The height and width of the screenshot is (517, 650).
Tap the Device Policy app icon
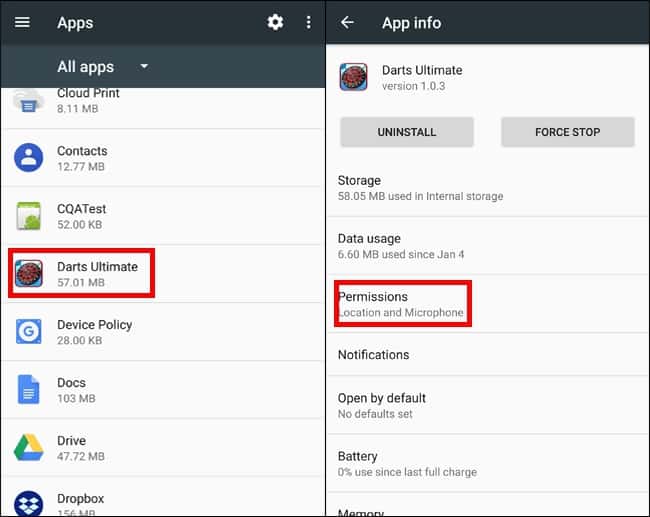tap(29, 331)
